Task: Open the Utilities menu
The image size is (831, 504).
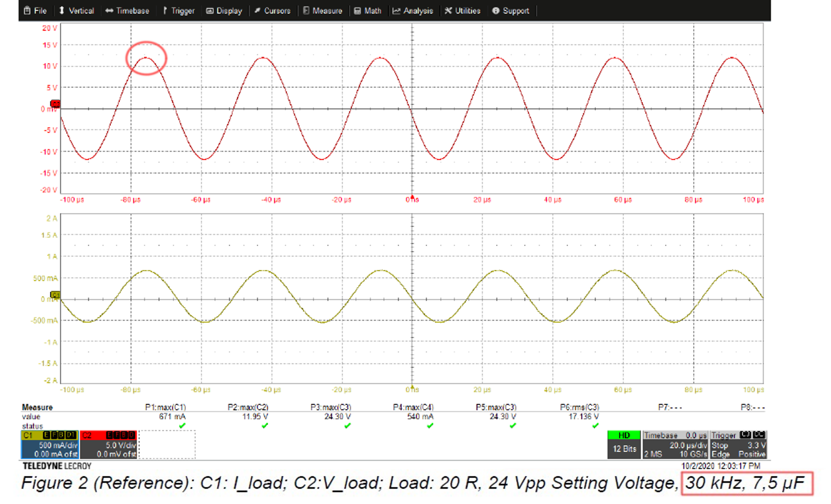Action: click(462, 11)
